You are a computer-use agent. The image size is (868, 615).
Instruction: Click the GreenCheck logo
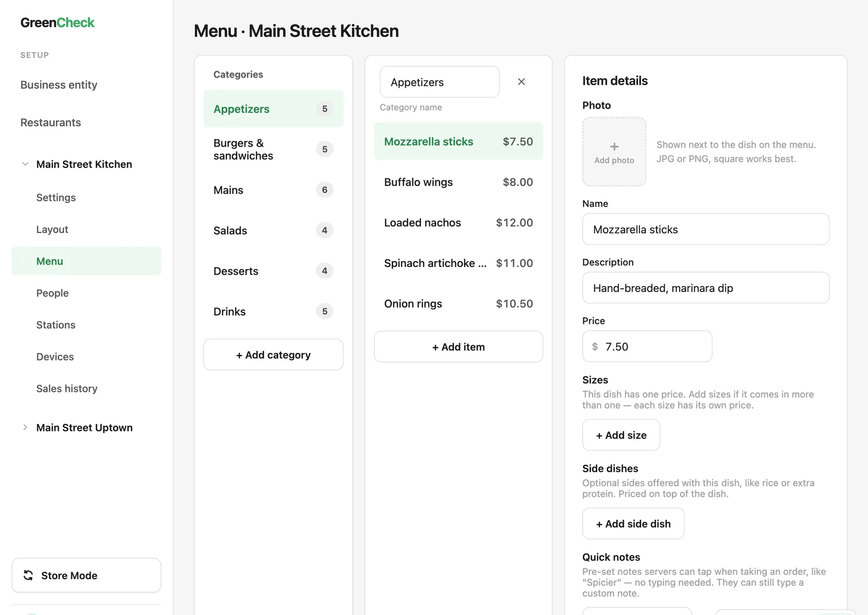58,23
